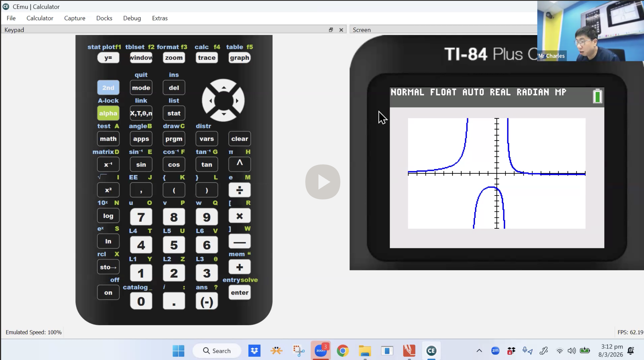
Task: Click the window key on keypad
Action: [141, 58]
